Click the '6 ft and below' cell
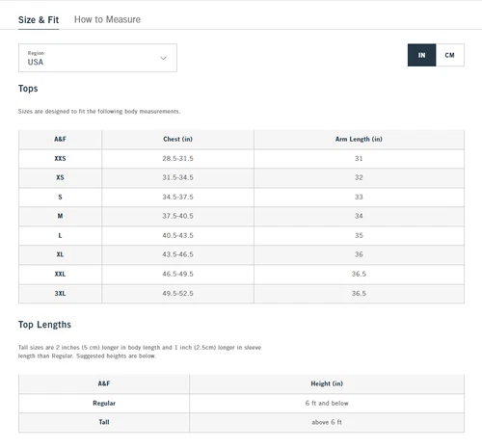Screen dimensions: 482x448 327,403
